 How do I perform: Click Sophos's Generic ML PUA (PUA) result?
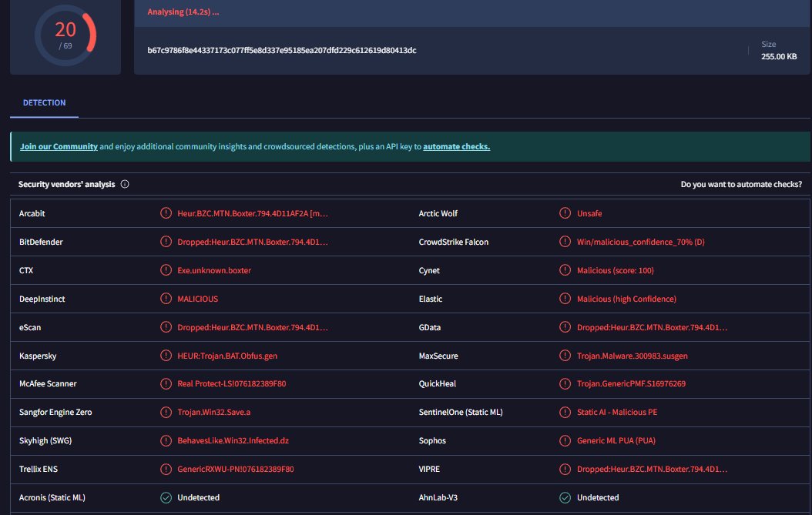pyautogui.click(x=616, y=440)
